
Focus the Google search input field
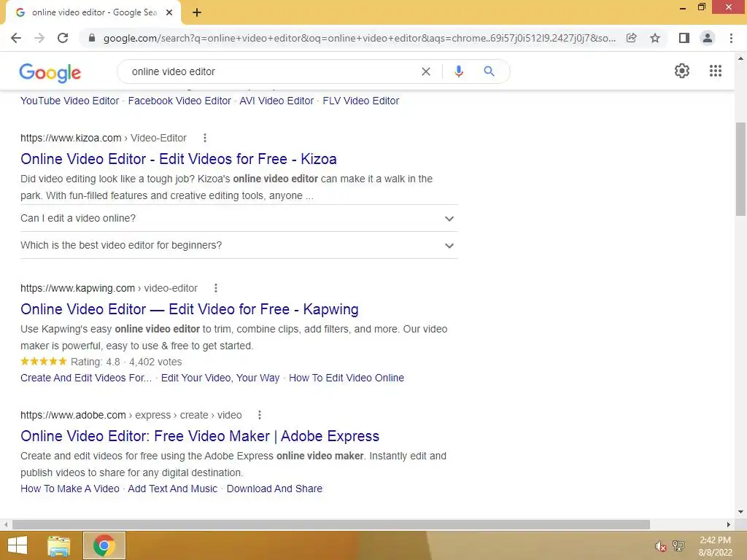coord(271,71)
